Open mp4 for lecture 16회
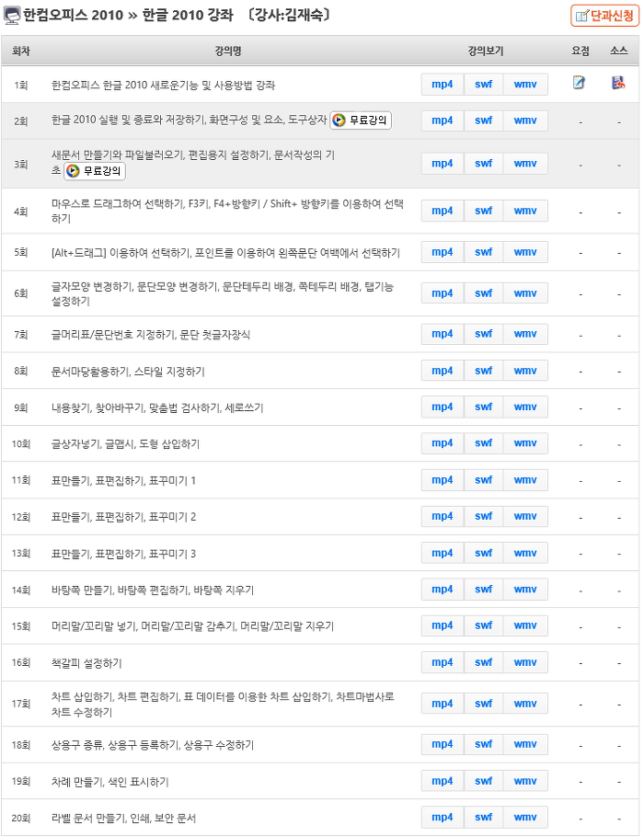The image size is (644, 837). (443, 662)
